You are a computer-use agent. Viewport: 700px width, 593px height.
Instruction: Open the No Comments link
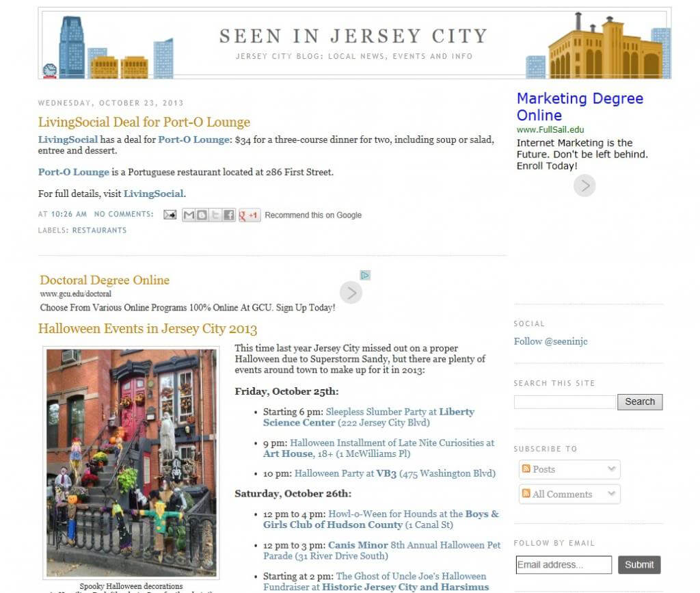click(x=124, y=214)
